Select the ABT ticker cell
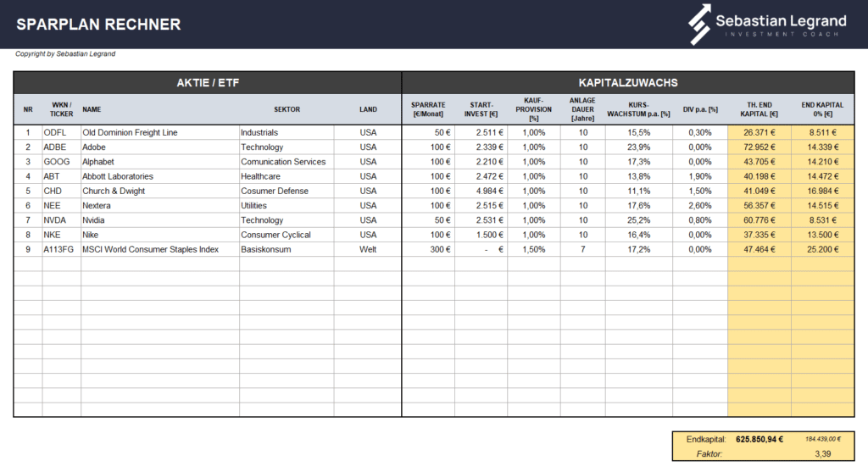 click(61, 176)
